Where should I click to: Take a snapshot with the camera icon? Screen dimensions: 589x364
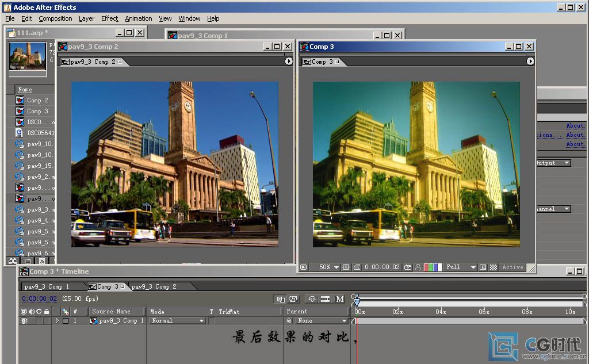point(408,267)
